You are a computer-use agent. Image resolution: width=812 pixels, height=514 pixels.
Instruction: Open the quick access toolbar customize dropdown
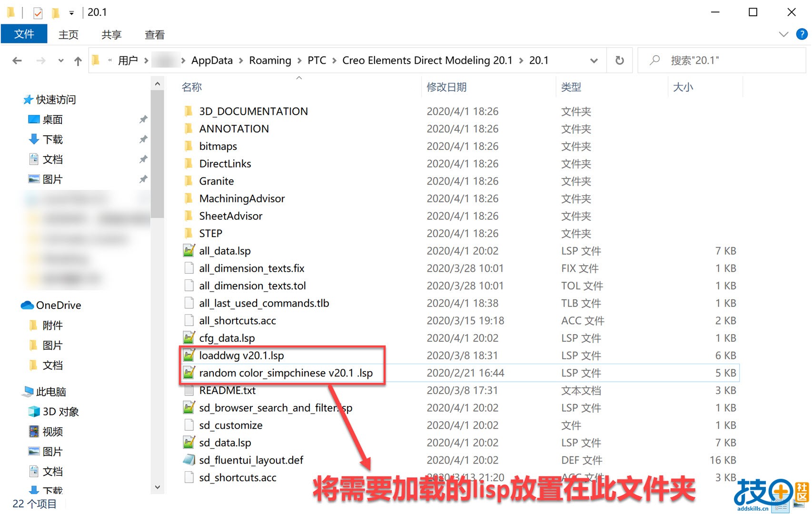click(x=71, y=13)
